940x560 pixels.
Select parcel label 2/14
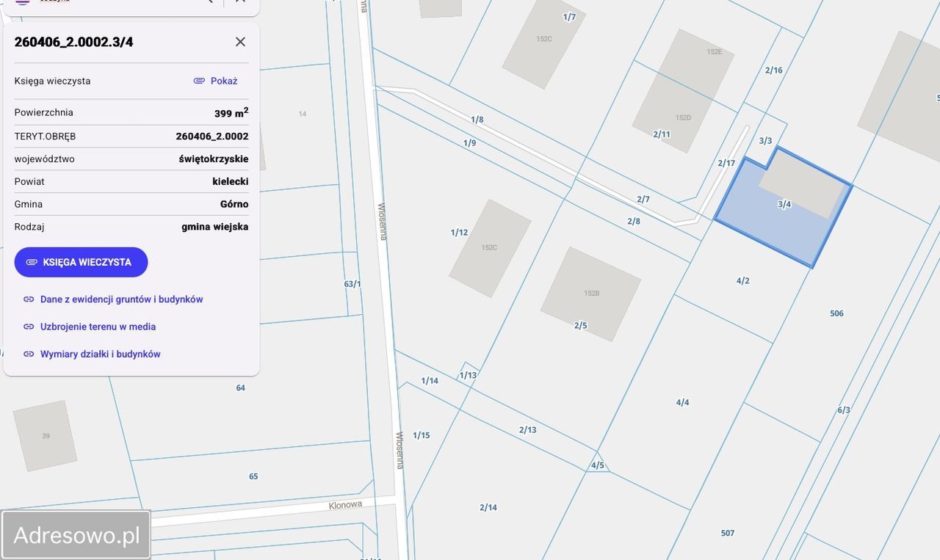point(488,507)
